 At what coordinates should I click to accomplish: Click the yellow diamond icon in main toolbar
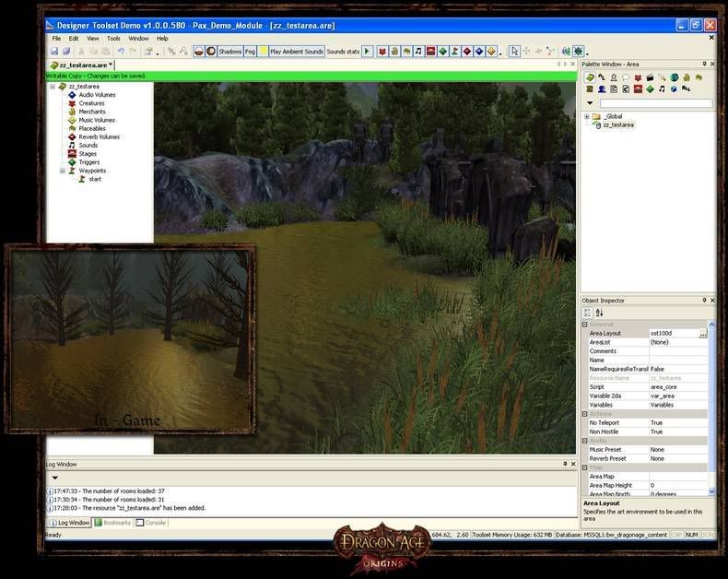[x=491, y=51]
